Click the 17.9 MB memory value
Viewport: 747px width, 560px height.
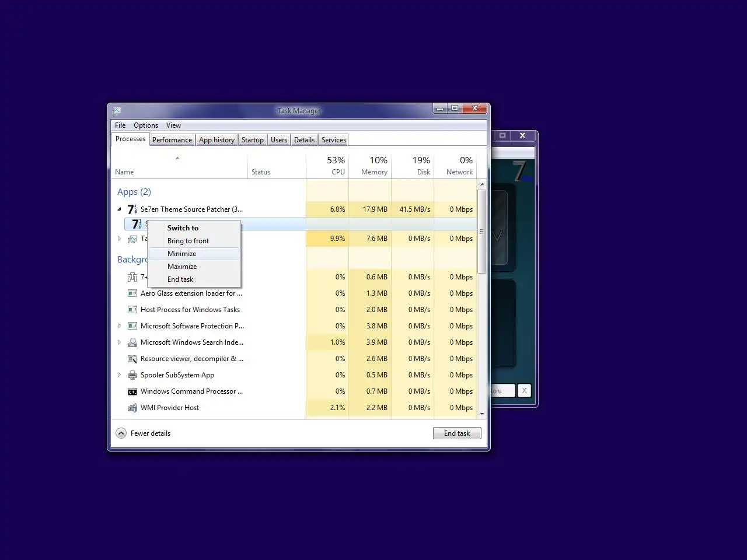coord(375,209)
